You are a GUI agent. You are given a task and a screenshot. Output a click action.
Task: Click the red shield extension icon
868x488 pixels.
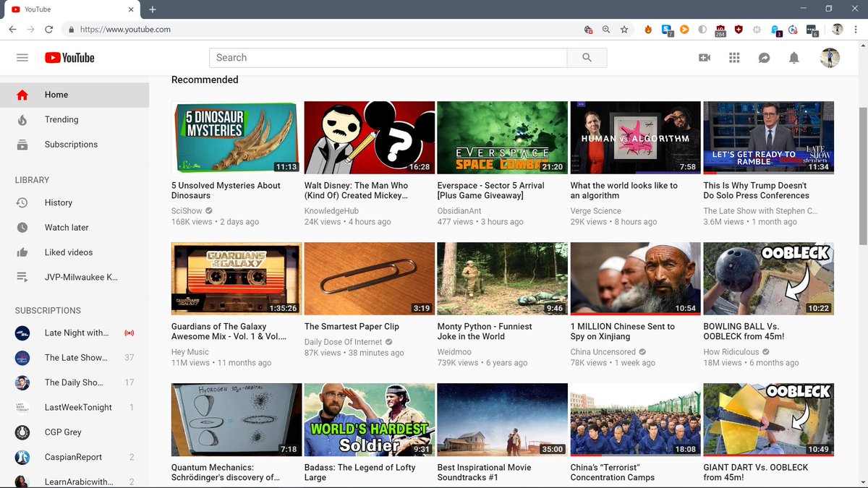pyautogui.click(x=739, y=30)
